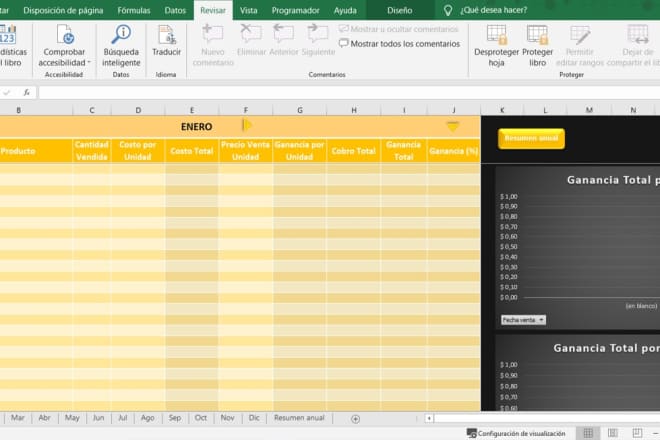Switch to the May sheet tab
Viewport: 660px width, 440px height.
tap(72, 418)
